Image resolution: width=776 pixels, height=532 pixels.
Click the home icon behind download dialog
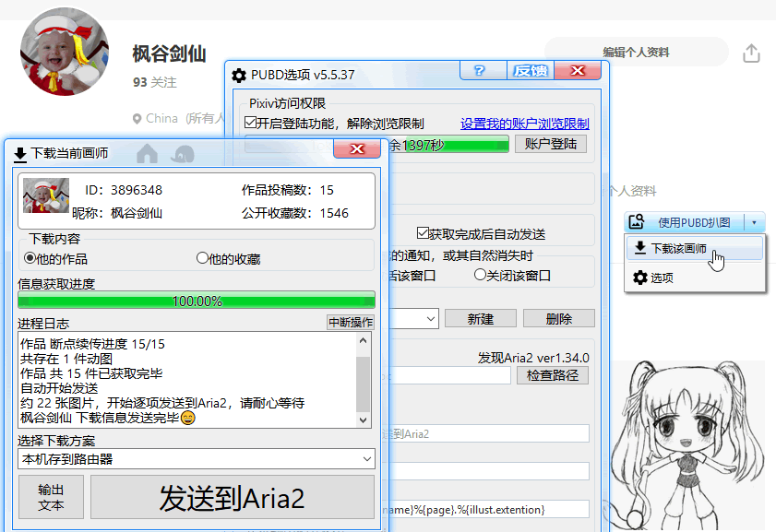point(147,154)
